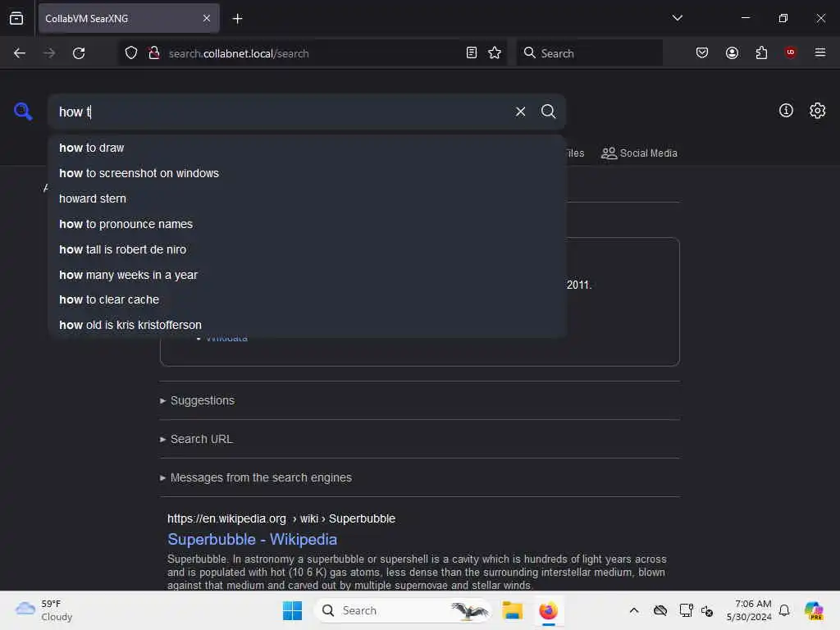This screenshot has width=840, height=630.
Task: Show hidden system tray icons
Action: click(634, 610)
